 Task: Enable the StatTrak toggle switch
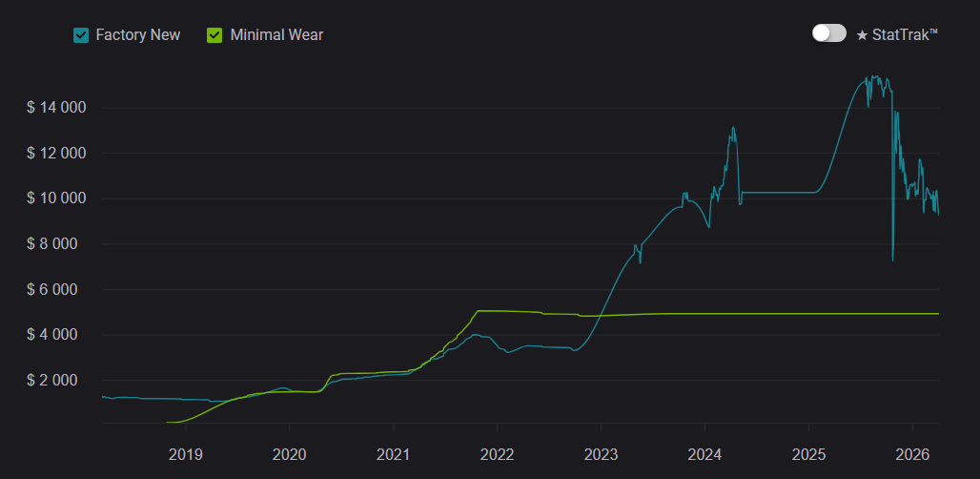click(828, 33)
